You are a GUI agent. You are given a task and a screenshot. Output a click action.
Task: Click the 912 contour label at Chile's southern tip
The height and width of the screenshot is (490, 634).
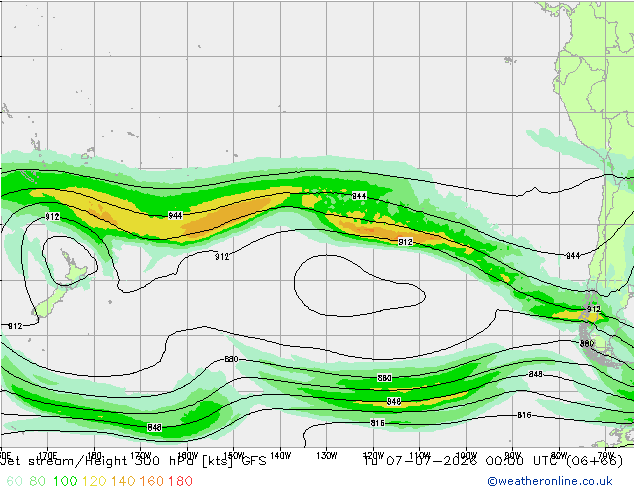(594, 309)
